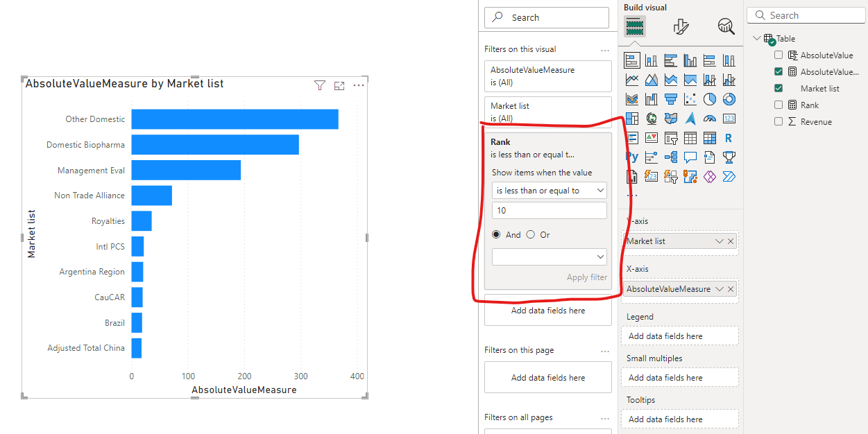Click Add data fields under Tooltips

tap(680, 419)
